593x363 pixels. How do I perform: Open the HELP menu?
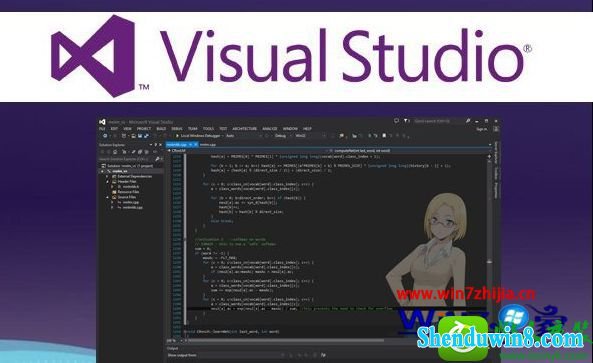tap(307, 129)
